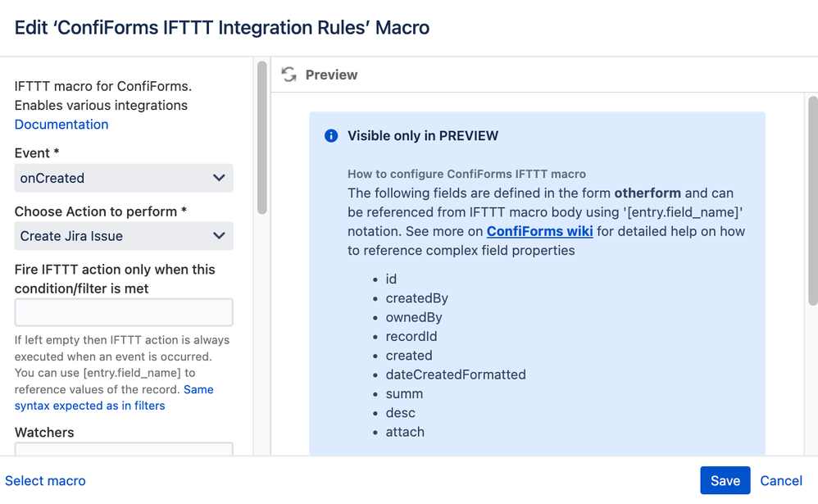Click the 'attach' field in the list
Image resolution: width=818 pixels, height=504 pixels.
coord(405,432)
